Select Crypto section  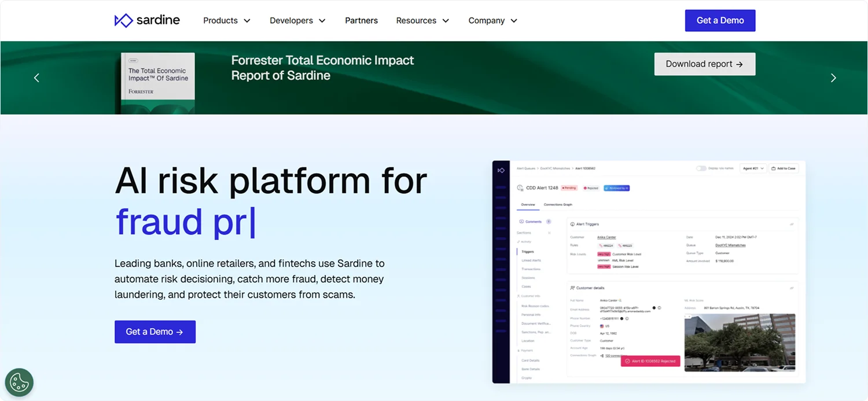coord(527,378)
